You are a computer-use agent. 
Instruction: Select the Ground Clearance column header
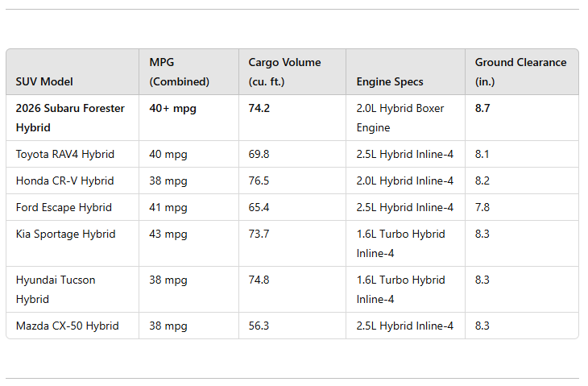pos(520,72)
